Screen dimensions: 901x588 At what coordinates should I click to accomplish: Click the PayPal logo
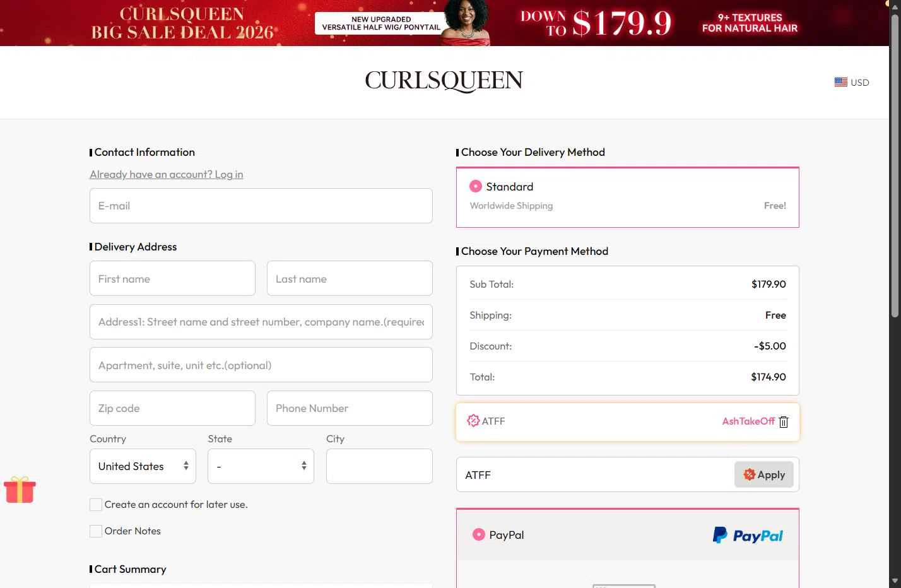pos(748,535)
